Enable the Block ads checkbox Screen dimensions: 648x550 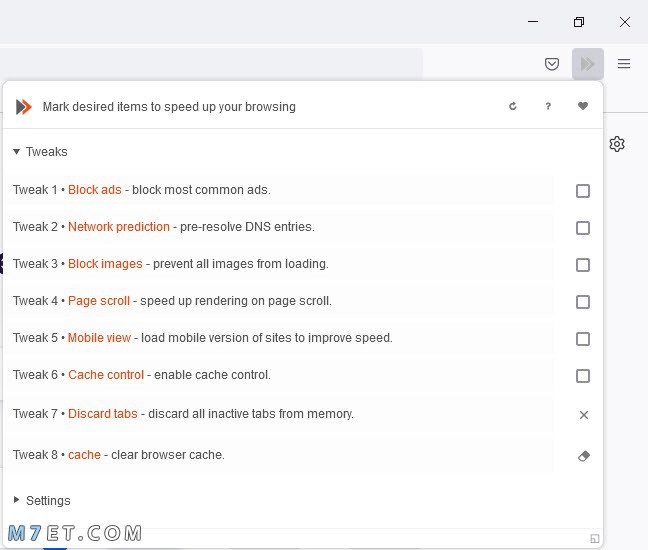point(583,191)
